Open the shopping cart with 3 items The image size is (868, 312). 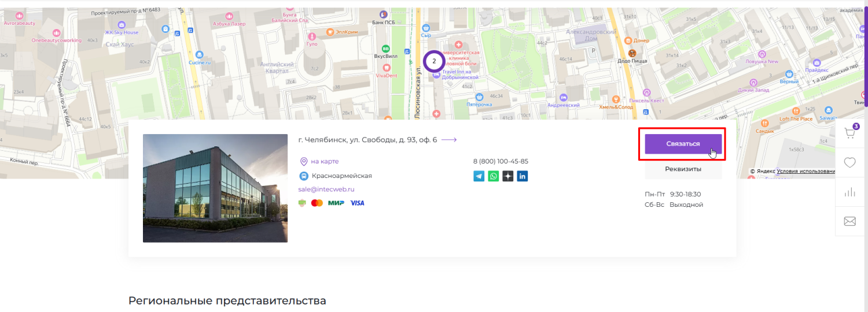tap(849, 133)
